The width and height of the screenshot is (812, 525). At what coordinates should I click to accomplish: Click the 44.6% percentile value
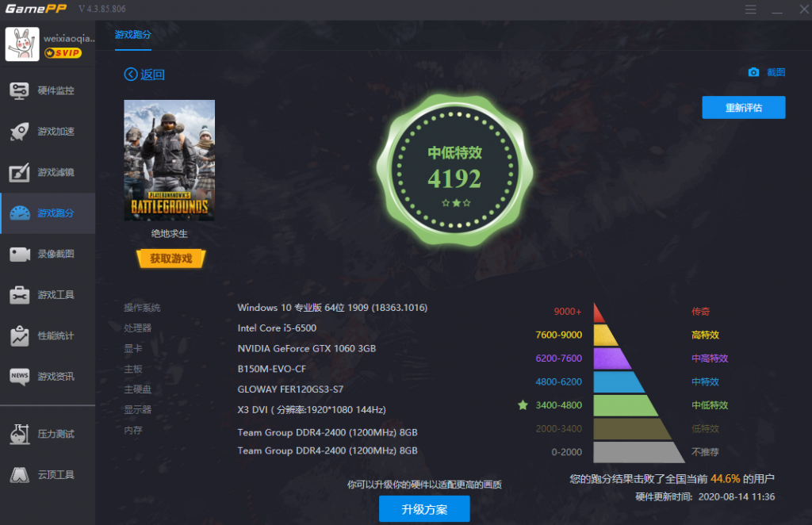click(726, 479)
